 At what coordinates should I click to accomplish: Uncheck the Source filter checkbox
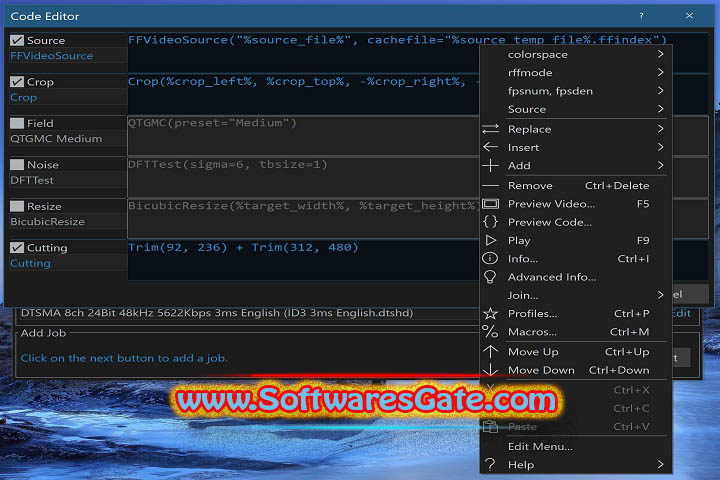coord(17,40)
